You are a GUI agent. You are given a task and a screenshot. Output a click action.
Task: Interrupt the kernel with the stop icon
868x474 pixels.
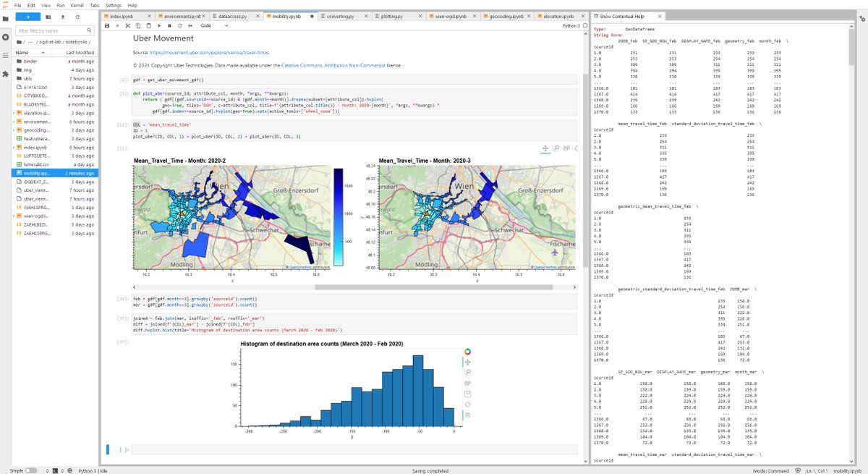coord(169,25)
